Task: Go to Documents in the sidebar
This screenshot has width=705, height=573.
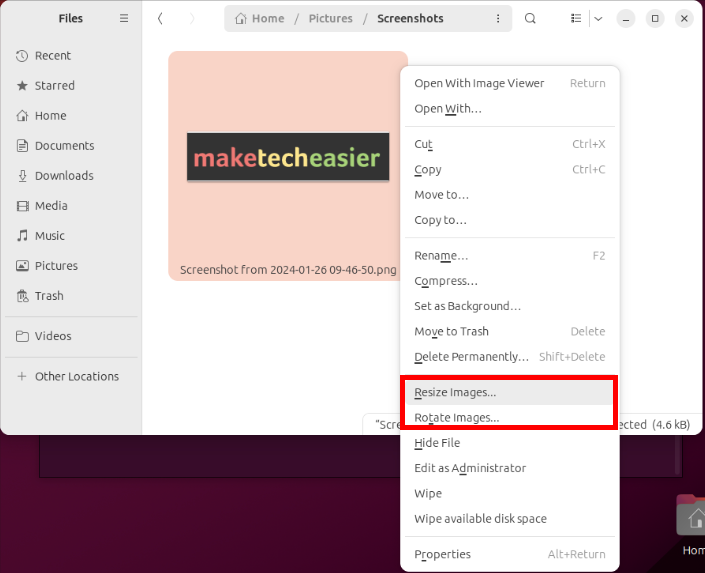Action: [71, 146]
